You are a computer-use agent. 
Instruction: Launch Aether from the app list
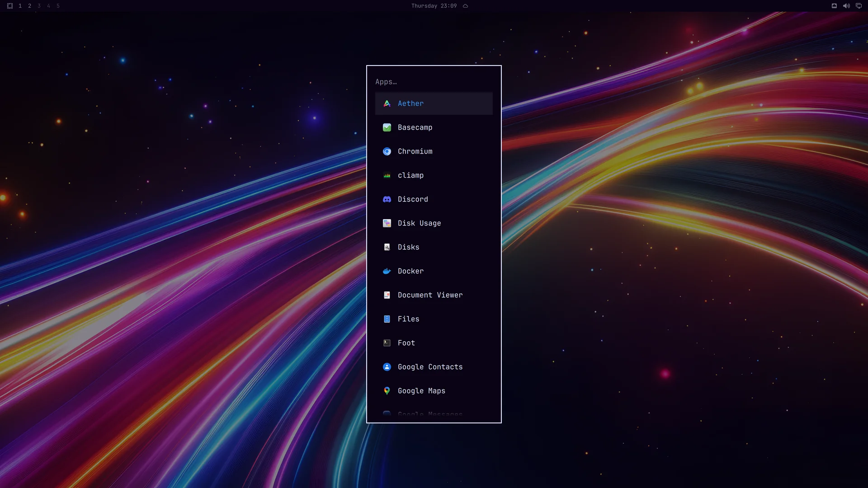[434, 103]
